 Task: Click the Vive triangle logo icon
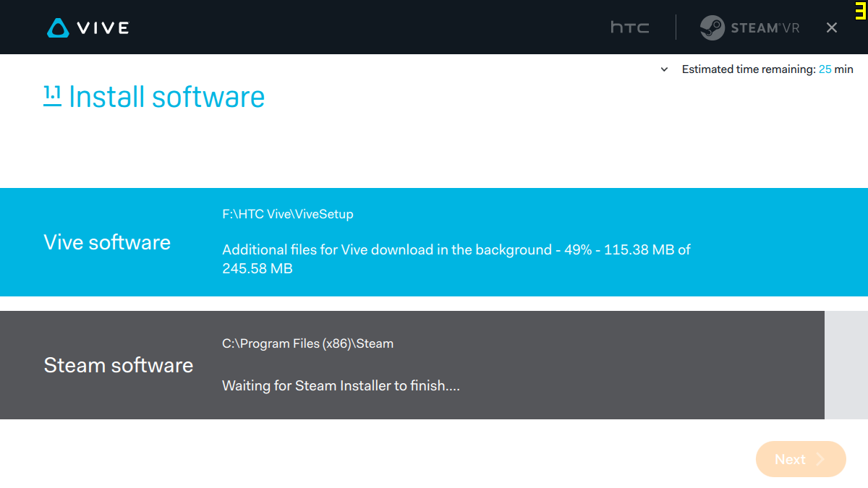click(x=58, y=28)
